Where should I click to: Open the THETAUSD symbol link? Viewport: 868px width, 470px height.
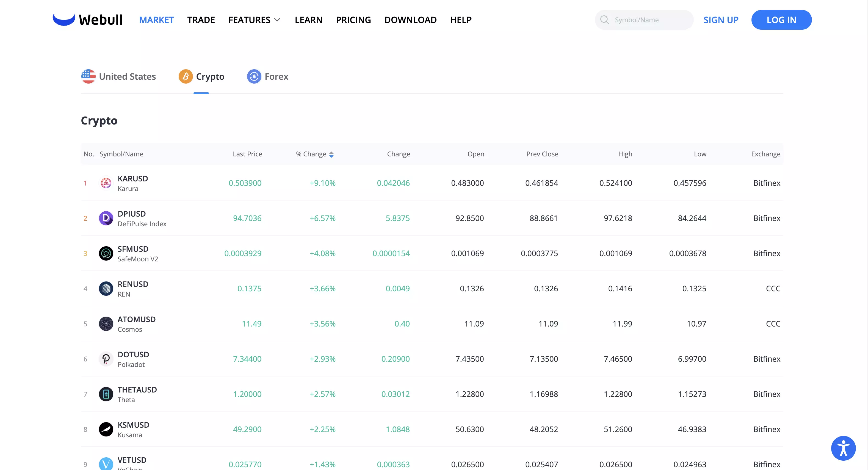click(x=137, y=390)
